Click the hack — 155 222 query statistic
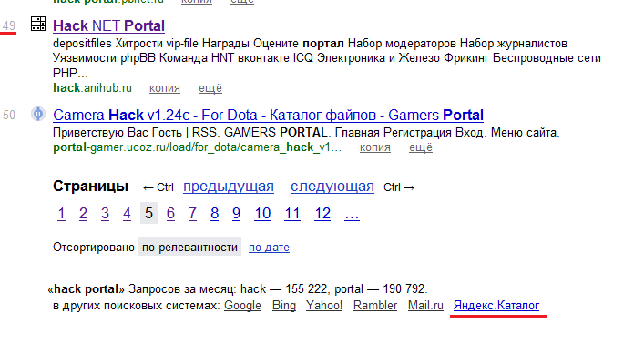The image size is (644, 354). pyautogui.click(x=284, y=288)
